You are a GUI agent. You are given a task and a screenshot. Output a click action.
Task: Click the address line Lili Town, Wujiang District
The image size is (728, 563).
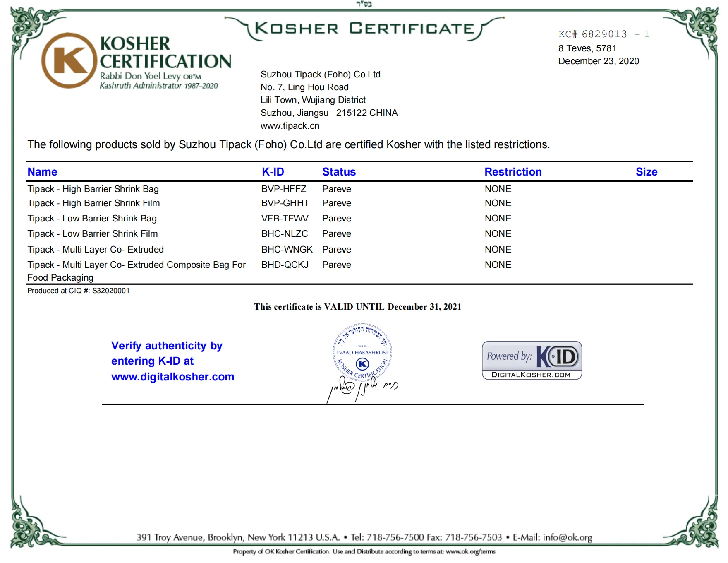[313, 100]
